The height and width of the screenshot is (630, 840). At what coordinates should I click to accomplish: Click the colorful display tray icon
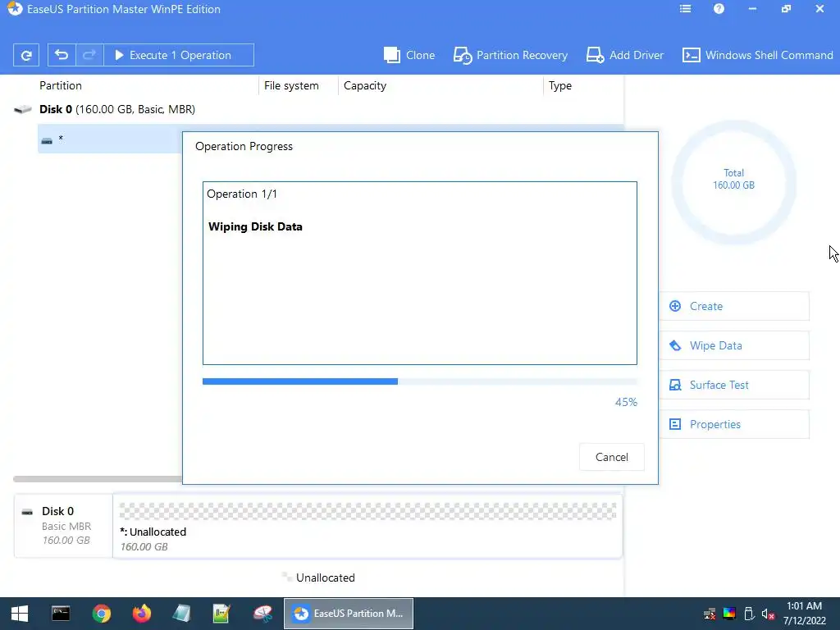(x=729, y=614)
